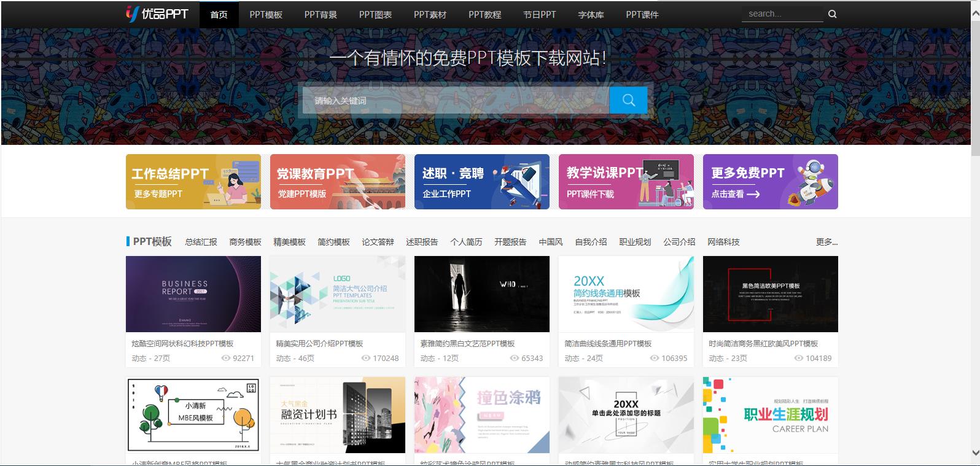This screenshot has height=466, width=980.
Task: Click the 简洁曲线线条通用PPT模板 title link
Action: click(608, 344)
